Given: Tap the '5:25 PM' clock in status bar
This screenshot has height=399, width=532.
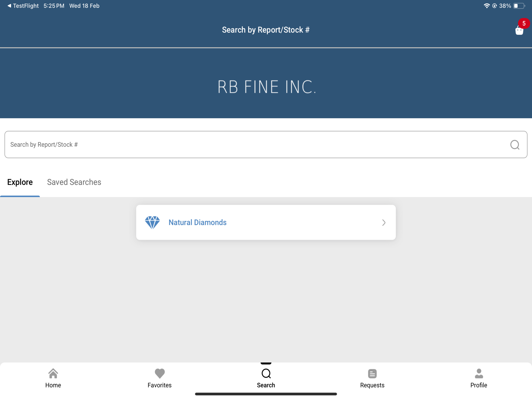Looking at the screenshot, I should pos(54,6).
